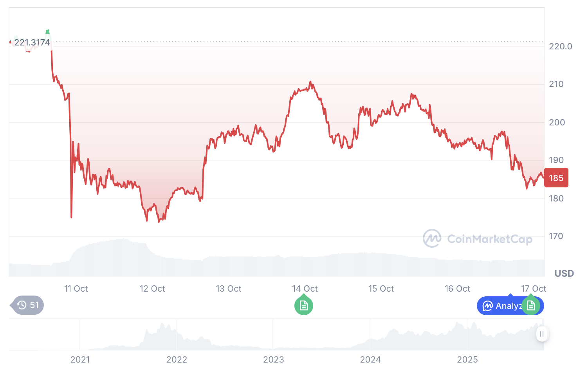
Task: Click the USD currency label
Action: click(564, 273)
